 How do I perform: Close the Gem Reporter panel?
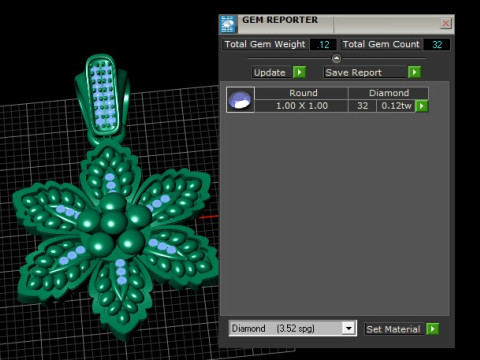click(x=446, y=23)
